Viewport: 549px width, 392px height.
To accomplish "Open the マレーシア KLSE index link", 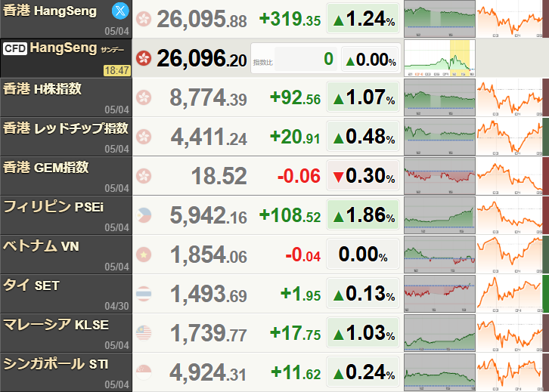I will coord(56,325).
